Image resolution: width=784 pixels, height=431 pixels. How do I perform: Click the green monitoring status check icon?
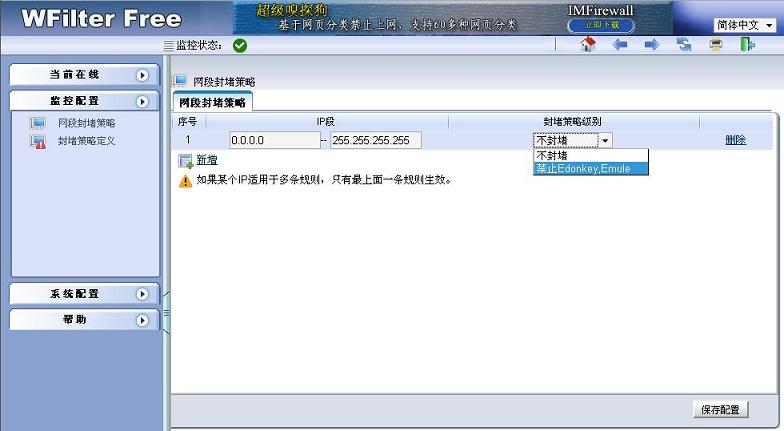click(x=240, y=46)
